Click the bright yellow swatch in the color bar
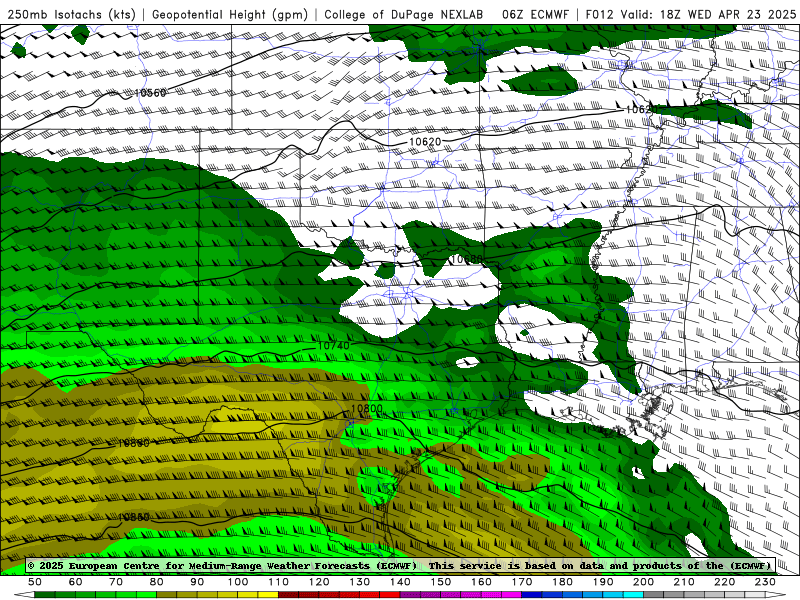This screenshot has height=600, width=800. tap(268, 594)
